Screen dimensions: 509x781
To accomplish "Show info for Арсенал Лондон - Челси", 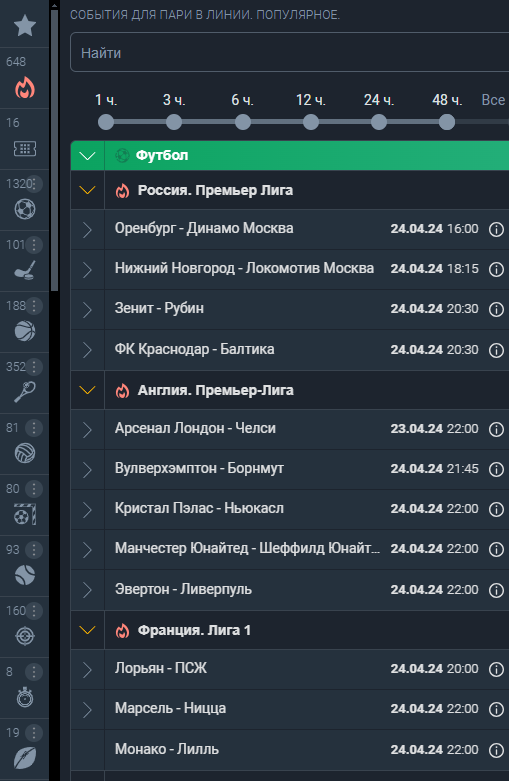I will pyautogui.click(x=496, y=429).
